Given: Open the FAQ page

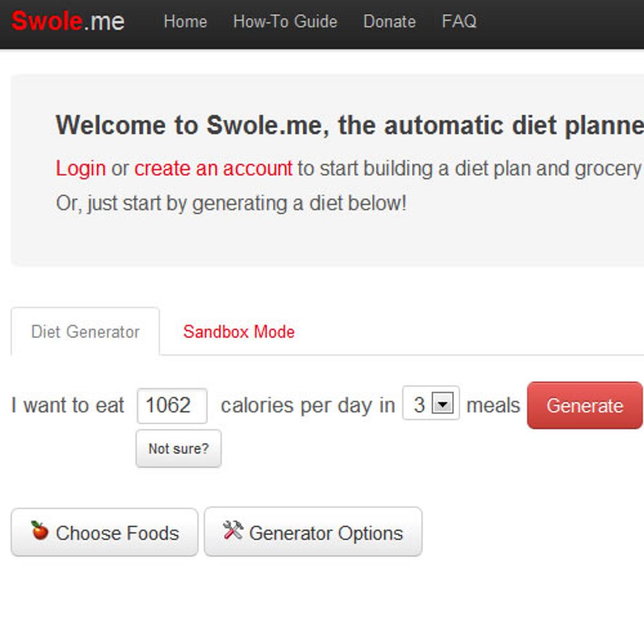Looking at the screenshot, I should [x=459, y=21].
